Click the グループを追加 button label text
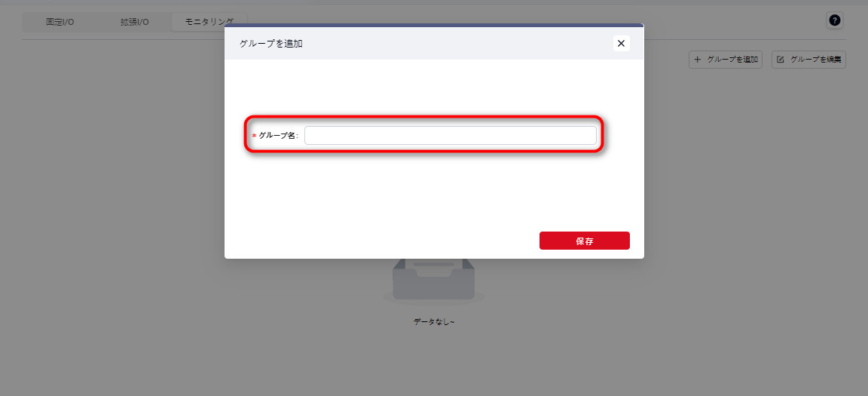Image resolution: width=868 pixels, height=396 pixels. 732,60
